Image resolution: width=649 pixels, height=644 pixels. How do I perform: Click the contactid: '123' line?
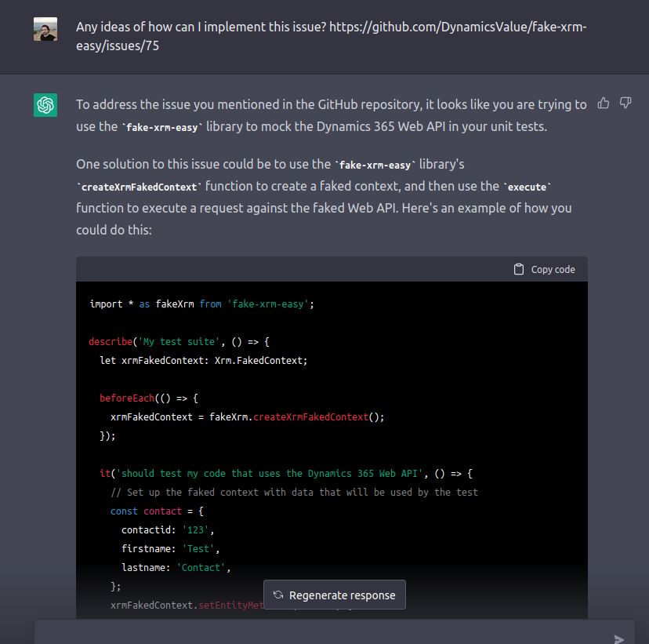pos(168,530)
